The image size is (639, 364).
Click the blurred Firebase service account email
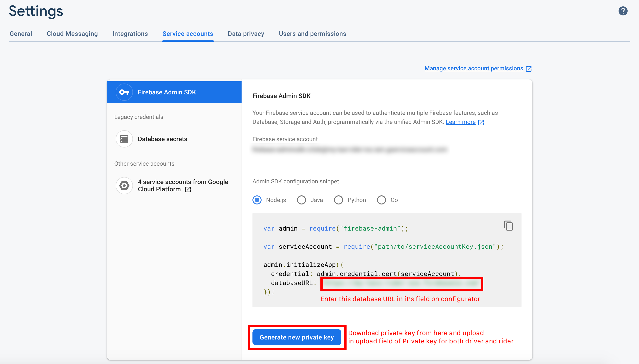[x=350, y=150]
